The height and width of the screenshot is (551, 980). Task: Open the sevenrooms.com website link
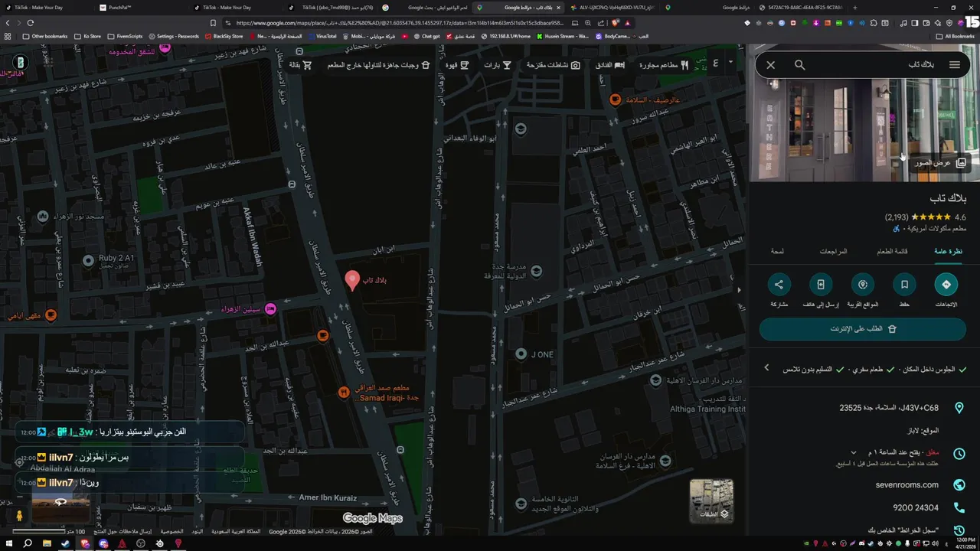906,484
